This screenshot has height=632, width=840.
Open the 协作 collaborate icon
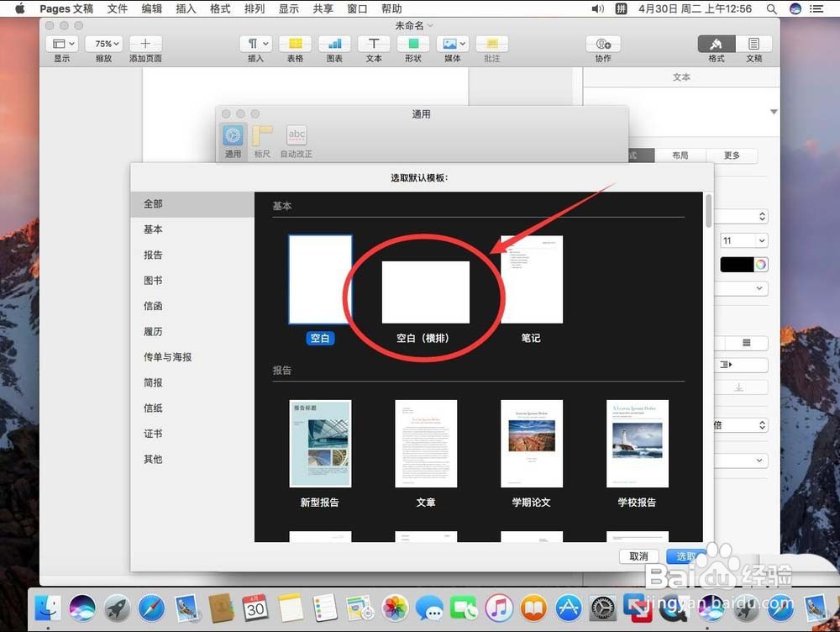(602, 44)
